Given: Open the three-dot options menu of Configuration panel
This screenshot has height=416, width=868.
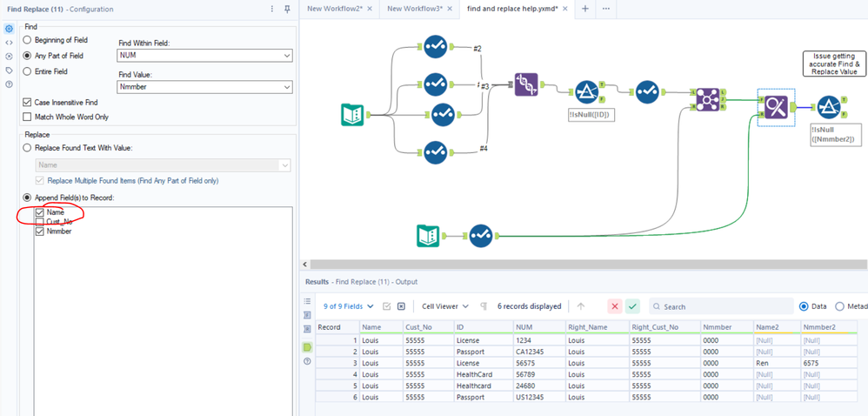Looking at the screenshot, I should 272,9.
